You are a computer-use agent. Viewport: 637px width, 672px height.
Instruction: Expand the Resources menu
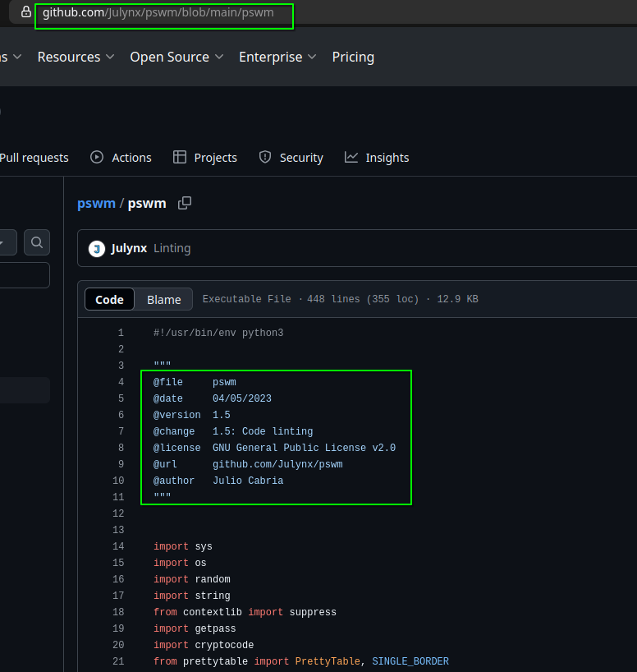76,57
